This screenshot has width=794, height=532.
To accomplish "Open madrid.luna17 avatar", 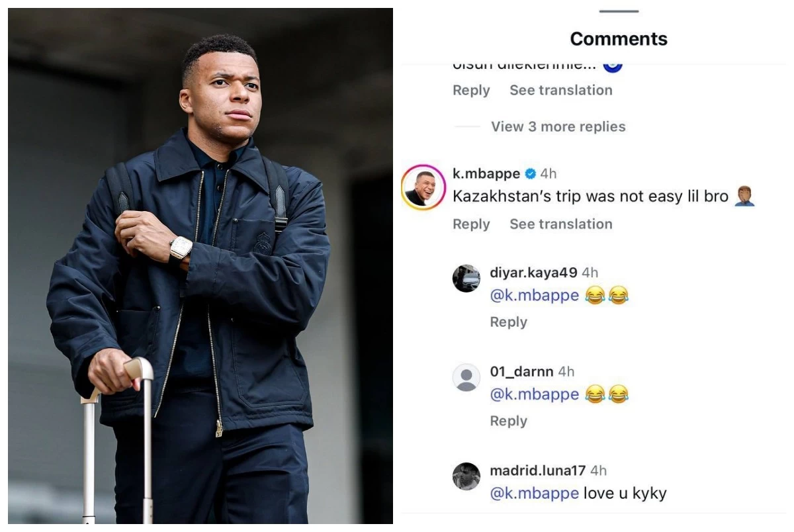I will point(466,476).
